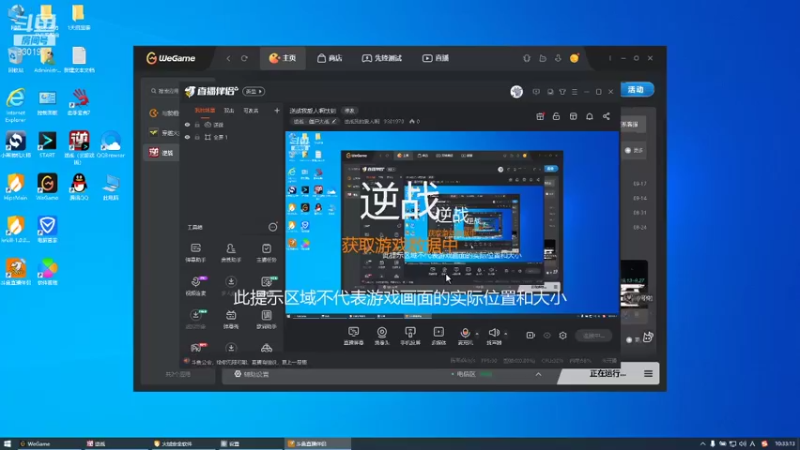Open the Windows Start menu
This screenshot has width=800, height=450.
[x=7, y=444]
